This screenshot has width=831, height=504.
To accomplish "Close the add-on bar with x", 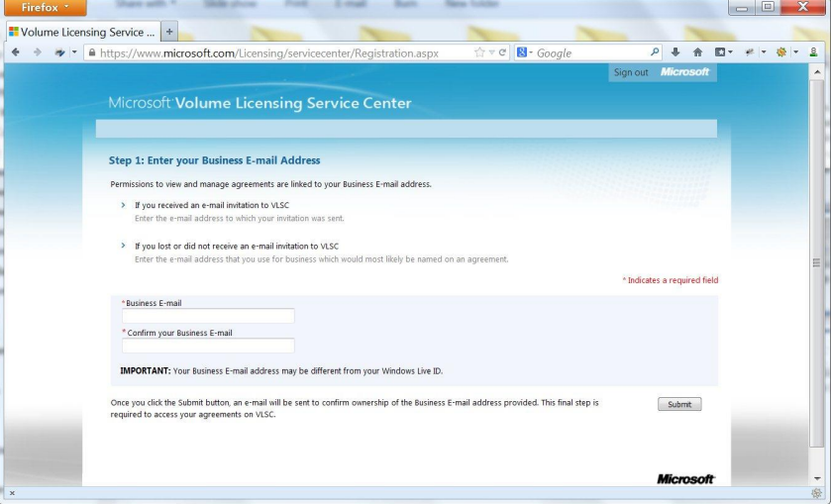I will 12,493.
